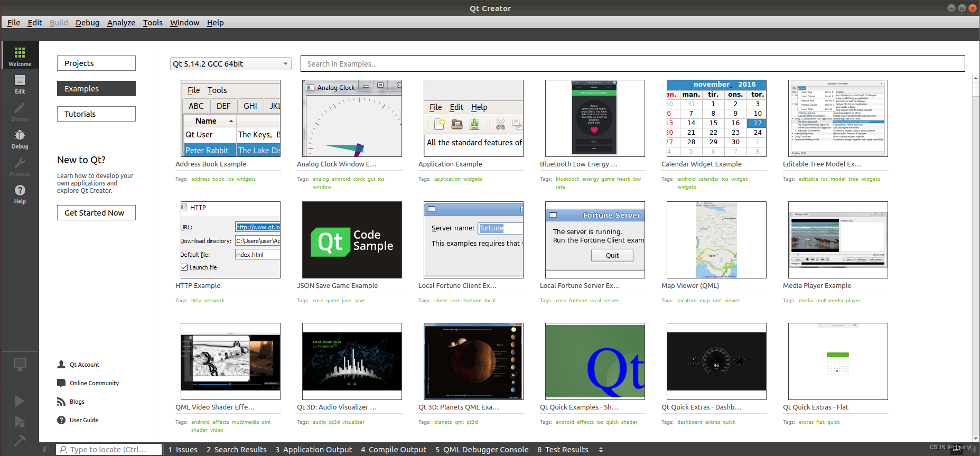
Task: Click the 'network' tag under HTTP Example
Action: (214, 301)
